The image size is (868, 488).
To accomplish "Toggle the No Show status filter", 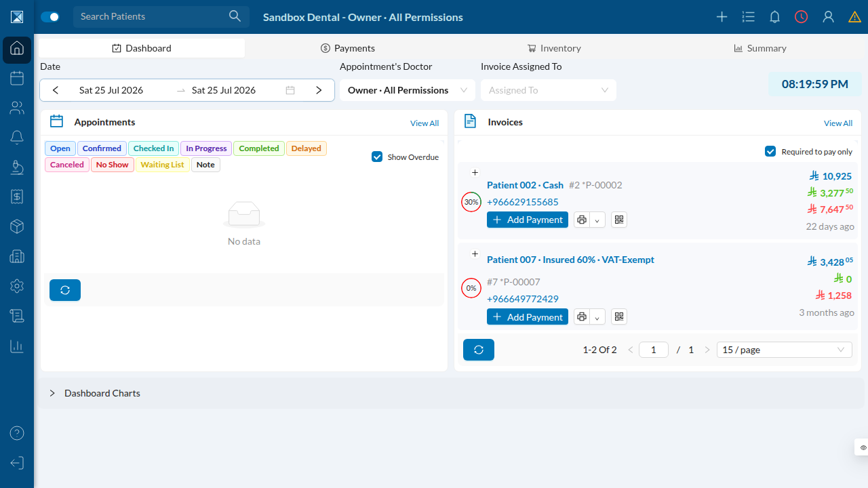I will pyautogui.click(x=112, y=165).
